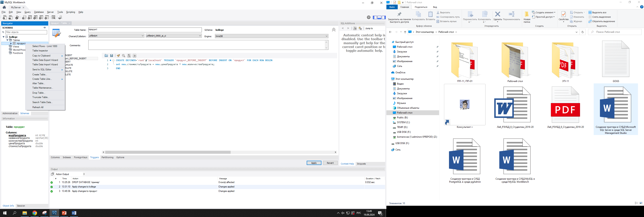Expand the продукт table node

point(11,43)
